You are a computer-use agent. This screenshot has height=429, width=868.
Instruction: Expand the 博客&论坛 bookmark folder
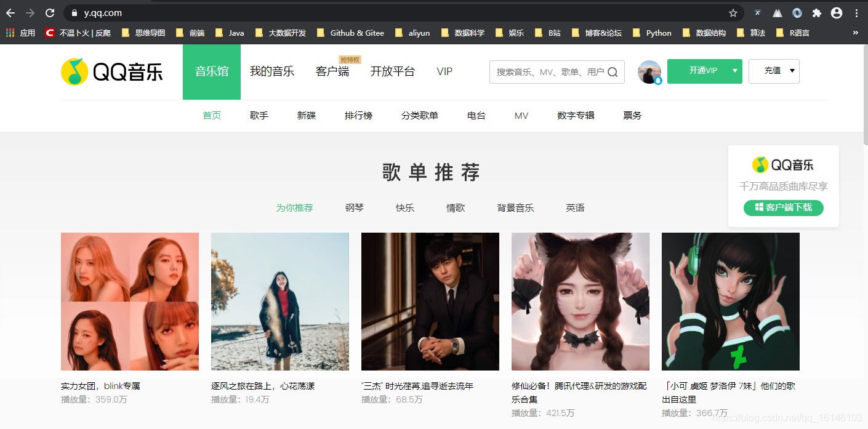pos(597,33)
